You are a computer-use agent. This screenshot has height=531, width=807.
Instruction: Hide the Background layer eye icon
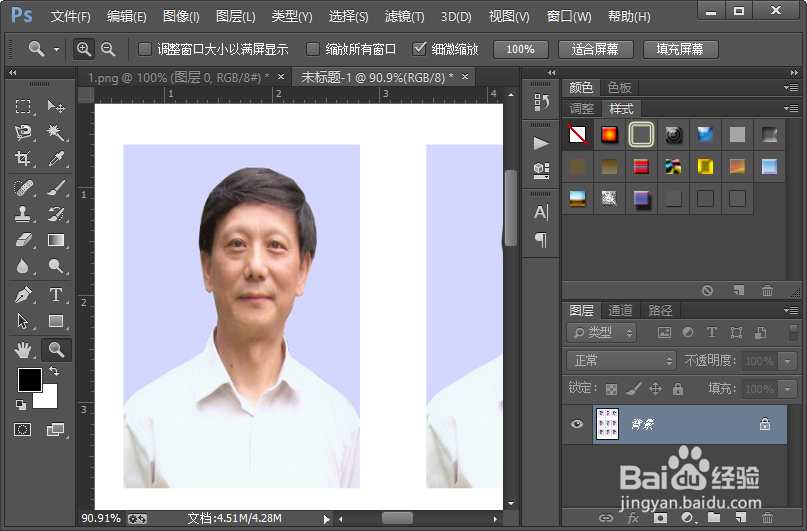(x=577, y=424)
